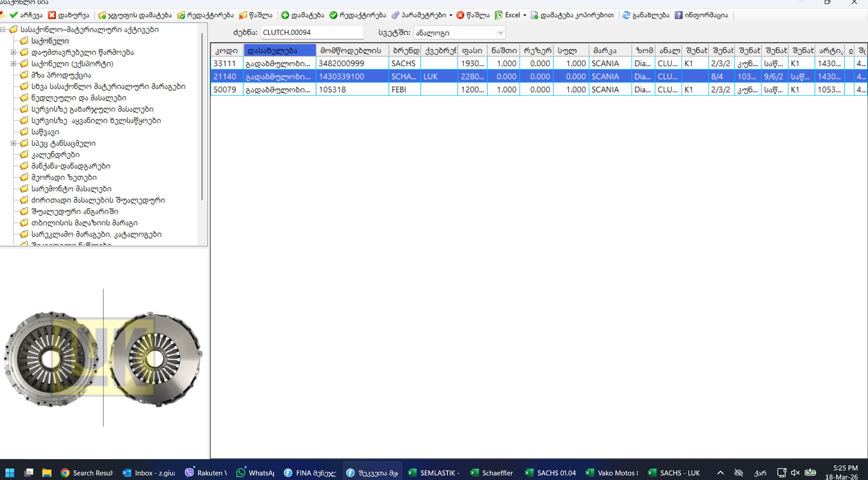
Task: Switch to Schaeffler Excel taskbar item
Action: (491, 473)
